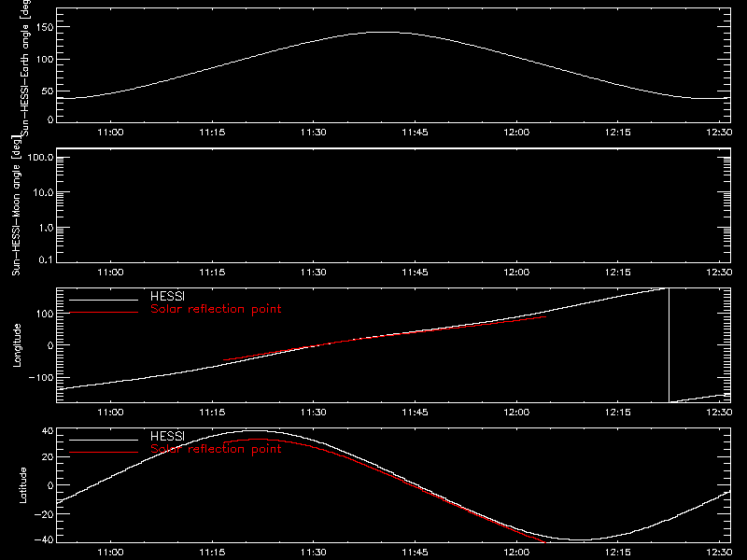Click 11:15 label under Latitude plot

[212, 553]
